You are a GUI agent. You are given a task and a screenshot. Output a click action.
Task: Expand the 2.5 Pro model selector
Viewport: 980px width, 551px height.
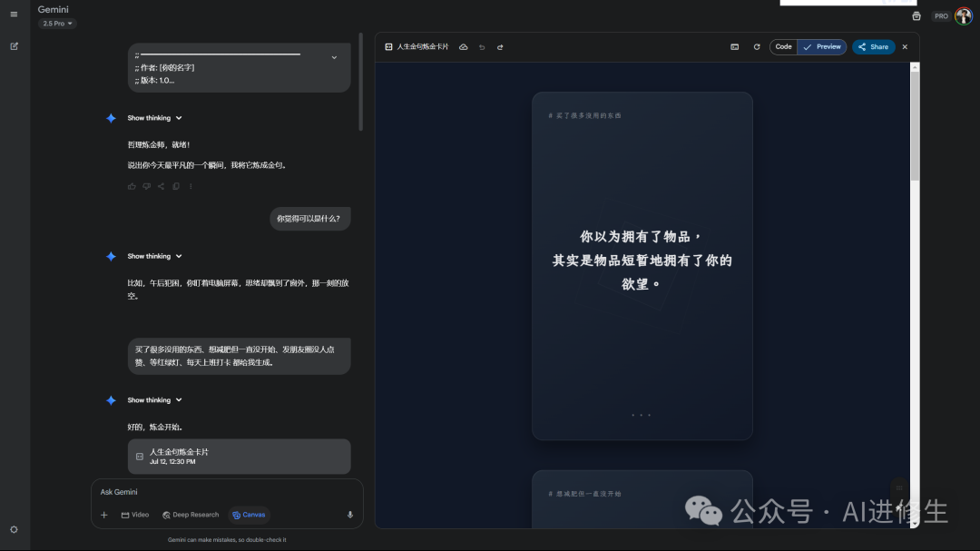point(56,23)
